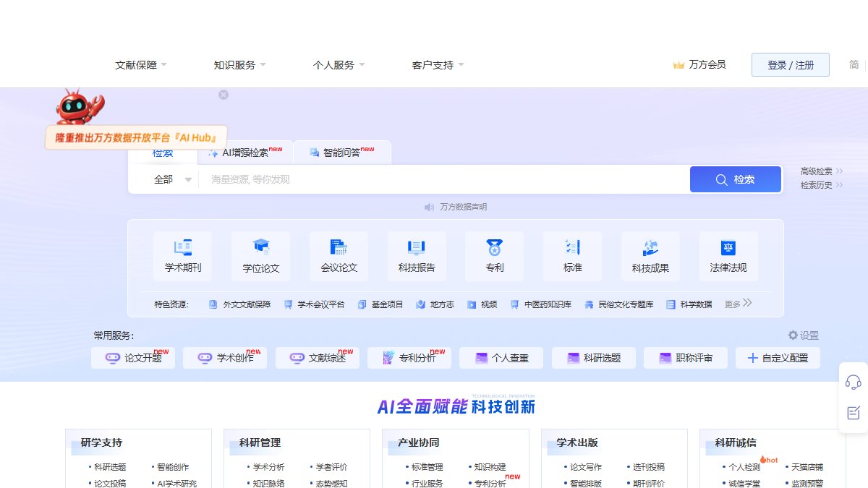Open 视频 featured resource
Viewport: 868px width, 488px height.
482,304
